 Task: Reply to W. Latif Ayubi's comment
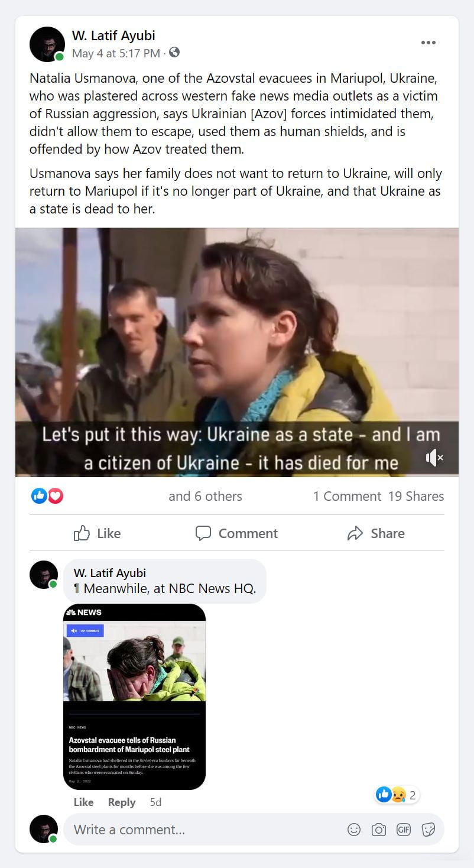122,802
